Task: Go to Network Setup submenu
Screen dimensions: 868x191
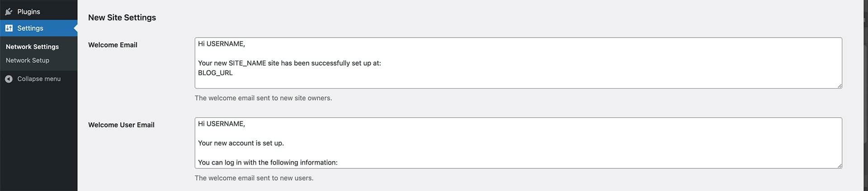Action: click(28, 60)
